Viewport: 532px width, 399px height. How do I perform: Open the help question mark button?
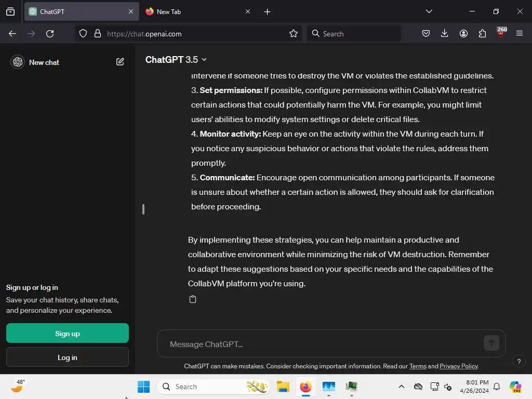tap(519, 361)
